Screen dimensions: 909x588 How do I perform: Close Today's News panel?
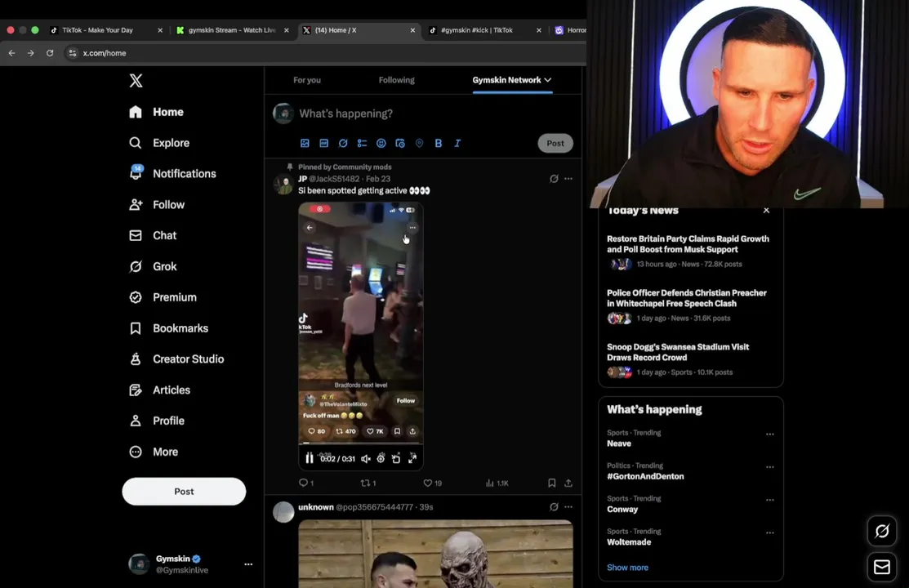766,211
